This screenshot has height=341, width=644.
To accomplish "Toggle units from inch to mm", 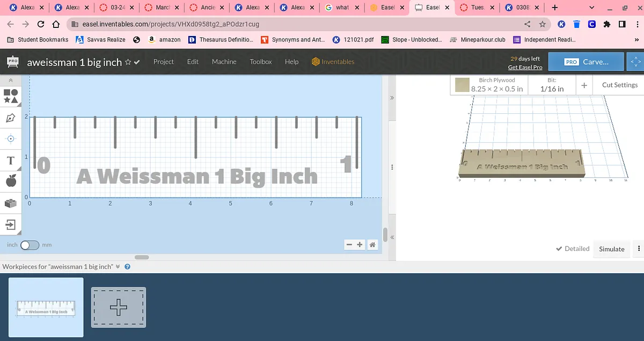I will [30, 245].
